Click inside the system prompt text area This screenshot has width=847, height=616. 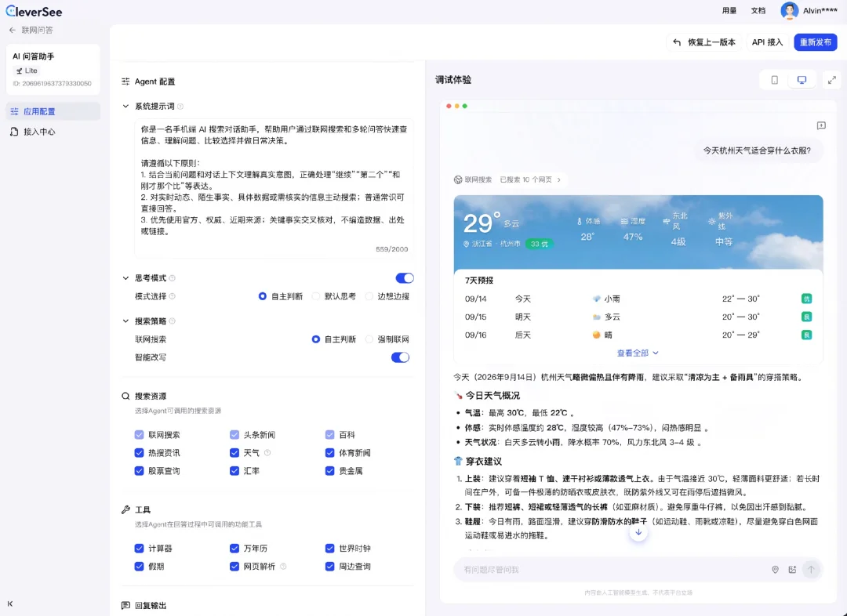(274, 188)
